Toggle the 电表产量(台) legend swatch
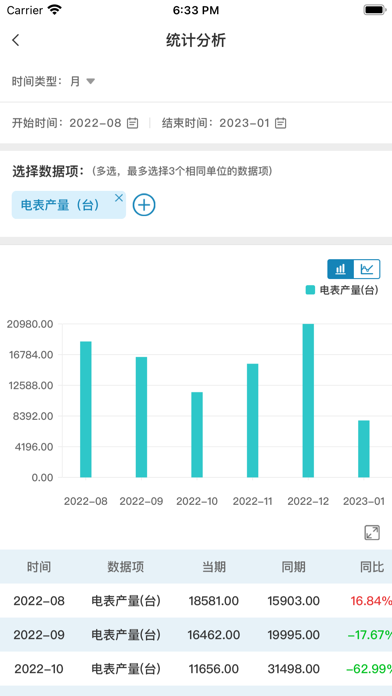This screenshot has height=696, width=392. pyautogui.click(x=310, y=290)
